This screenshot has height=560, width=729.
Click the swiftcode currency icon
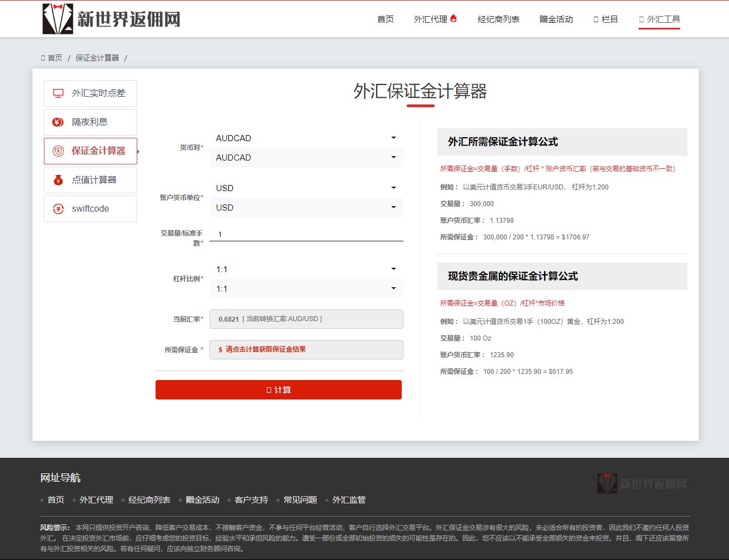57,208
